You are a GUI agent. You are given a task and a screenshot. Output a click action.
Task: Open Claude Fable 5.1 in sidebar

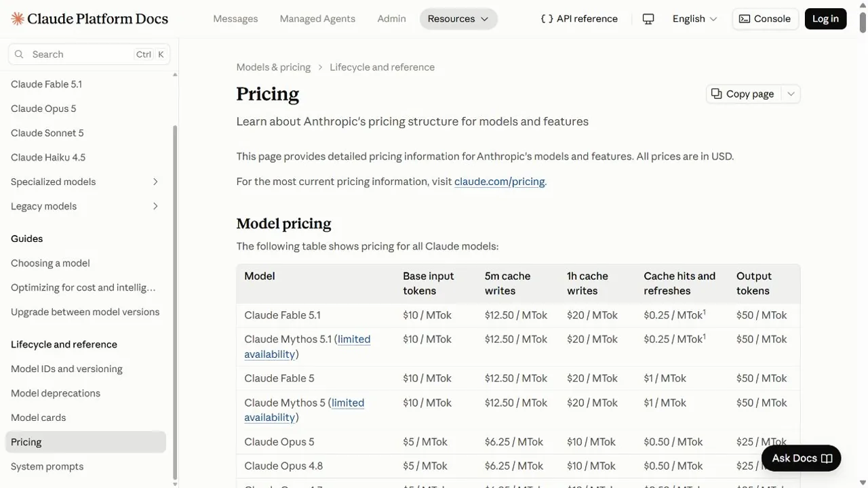[46, 84]
